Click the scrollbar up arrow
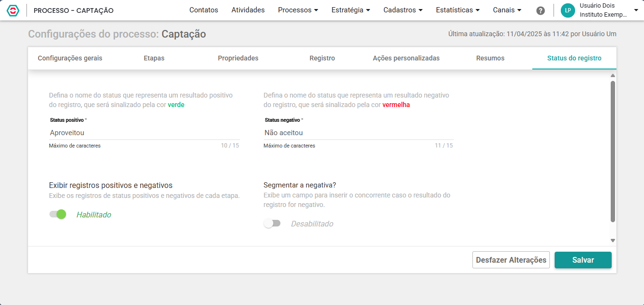Screen dimensions: 644x305 click(x=613, y=76)
